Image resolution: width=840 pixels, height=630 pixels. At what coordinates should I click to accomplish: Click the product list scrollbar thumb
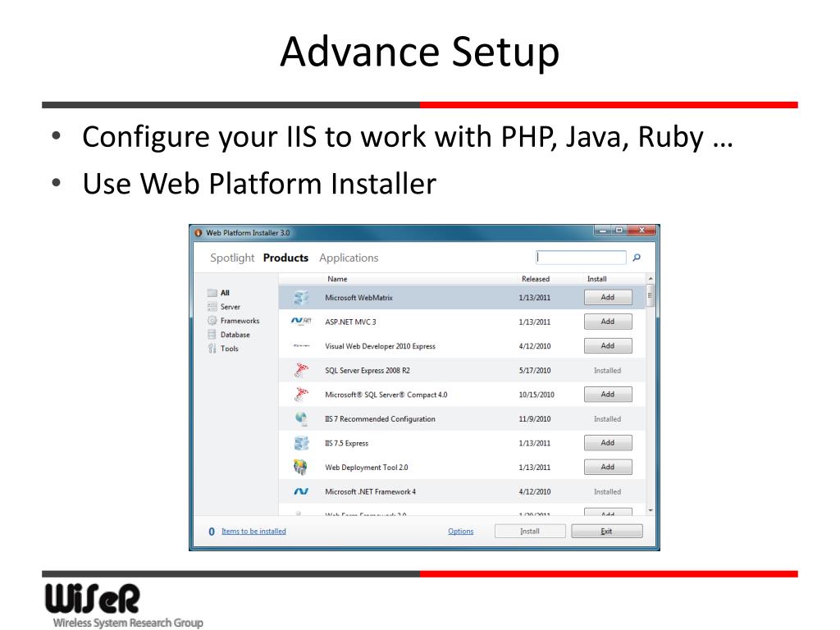651,295
